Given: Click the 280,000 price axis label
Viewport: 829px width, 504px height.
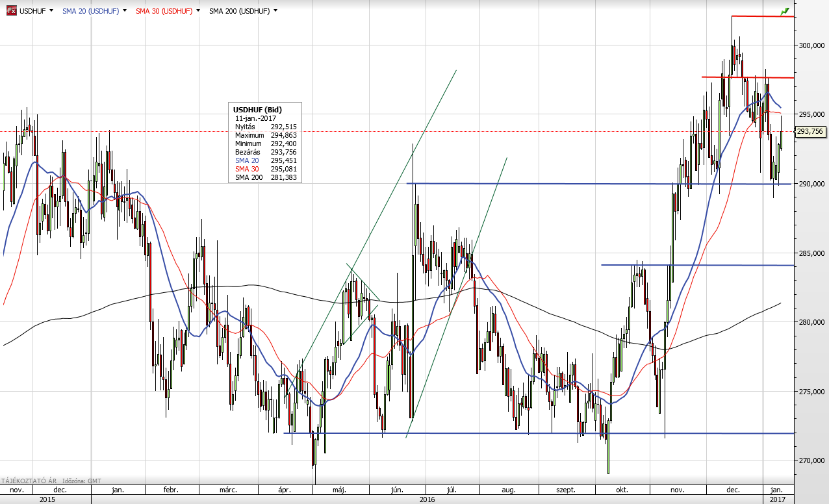Looking at the screenshot, I should click(x=812, y=322).
